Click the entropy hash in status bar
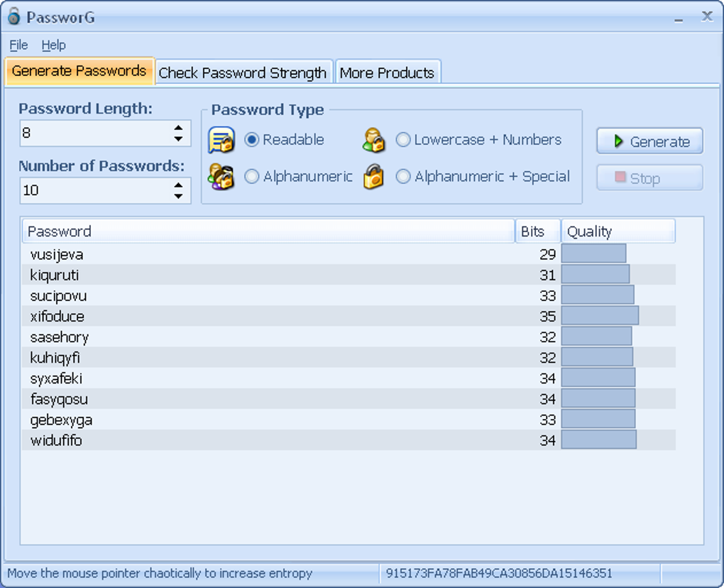The width and height of the screenshot is (724, 588). click(499, 573)
